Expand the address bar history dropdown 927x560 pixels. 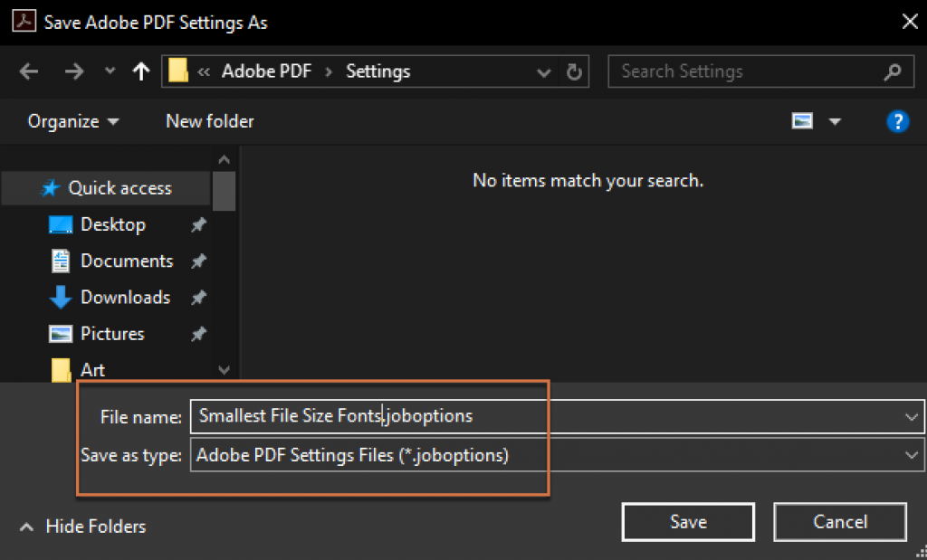pyautogui.click(x=543, y=72)
